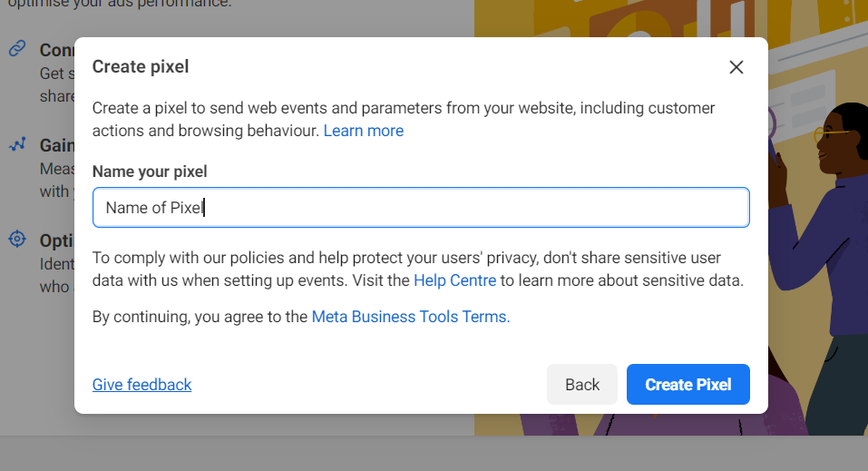868x471 pixels.
Task: Click the chain-link icon beside Connect heading
Action: click(x=17, y=49)
